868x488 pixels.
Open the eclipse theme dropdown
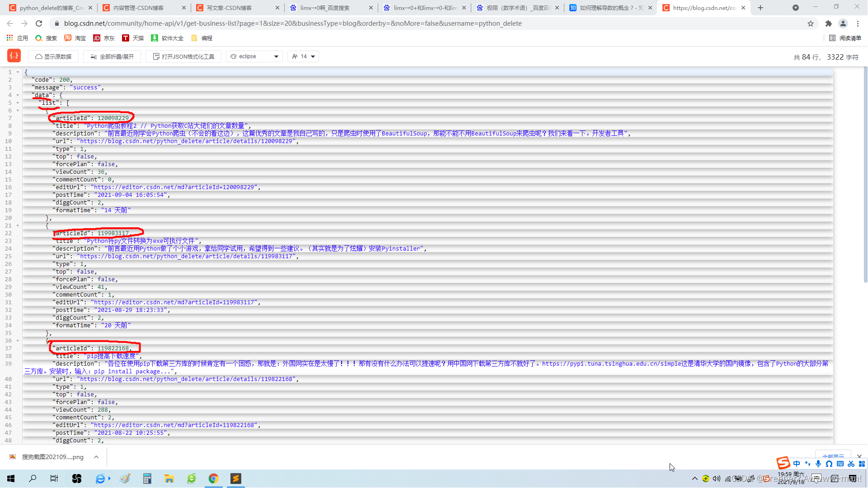(254, 56)
